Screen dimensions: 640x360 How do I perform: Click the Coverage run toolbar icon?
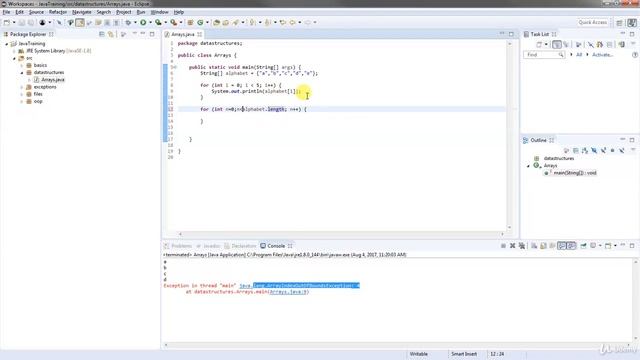(158, 22)
